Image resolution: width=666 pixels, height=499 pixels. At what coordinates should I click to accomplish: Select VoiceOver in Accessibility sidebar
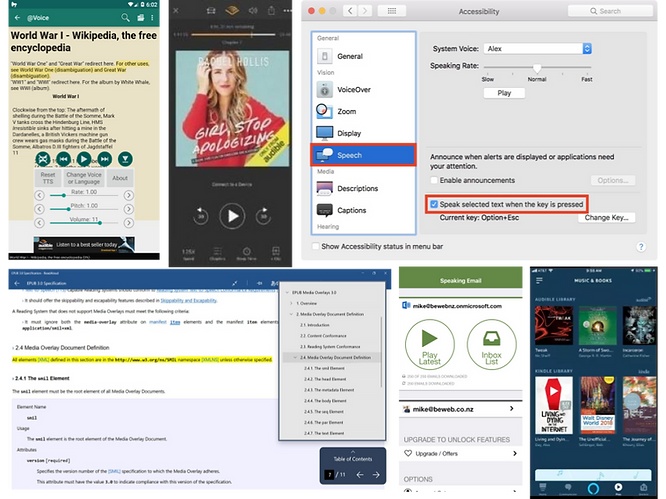coord(364,90)
